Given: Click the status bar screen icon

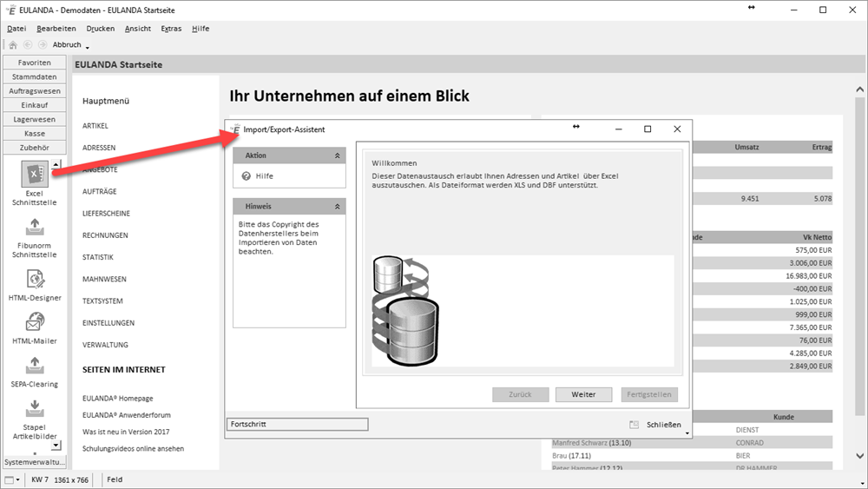Looking at the screenshot, I should [9, 479].
